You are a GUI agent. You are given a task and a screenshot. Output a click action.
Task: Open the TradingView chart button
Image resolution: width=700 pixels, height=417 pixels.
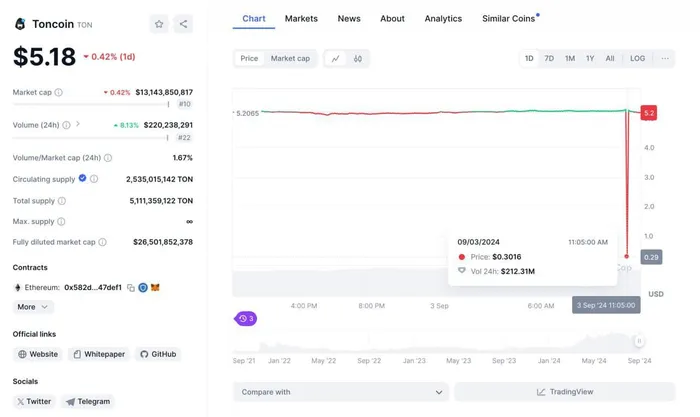(565, 392)
